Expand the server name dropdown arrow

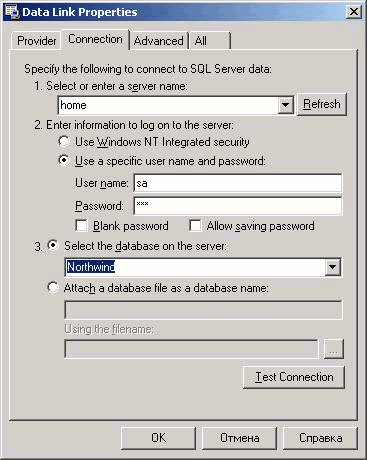285,105
